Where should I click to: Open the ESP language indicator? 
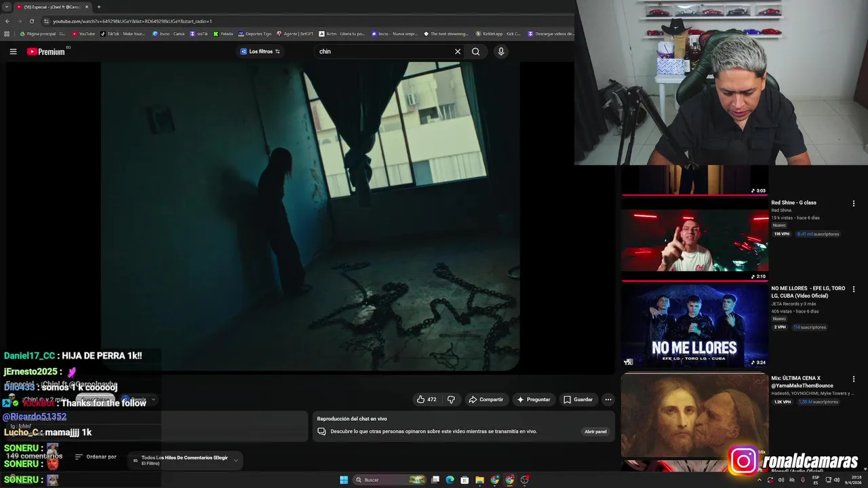pos(816,480)
